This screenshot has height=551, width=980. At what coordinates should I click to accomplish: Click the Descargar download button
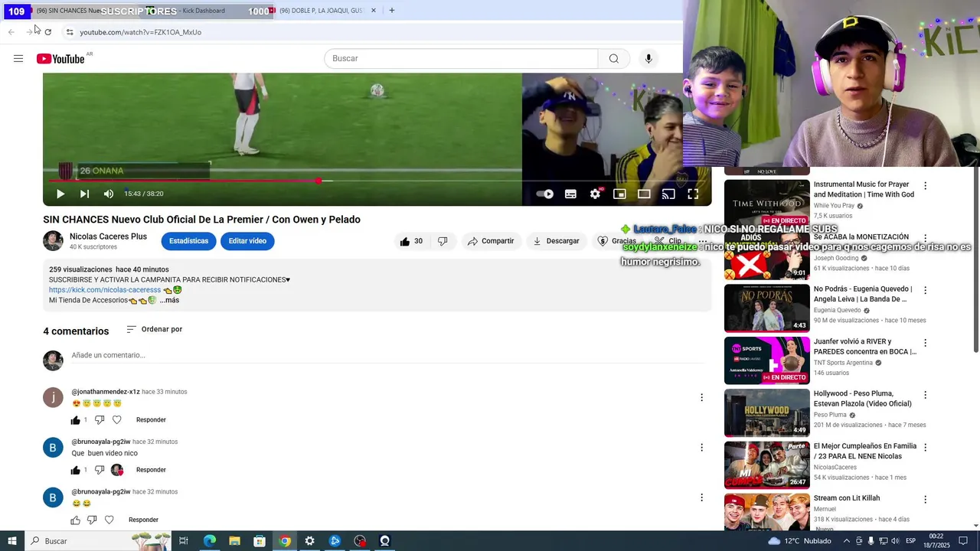pyautogui.click(x=557, y=241)
